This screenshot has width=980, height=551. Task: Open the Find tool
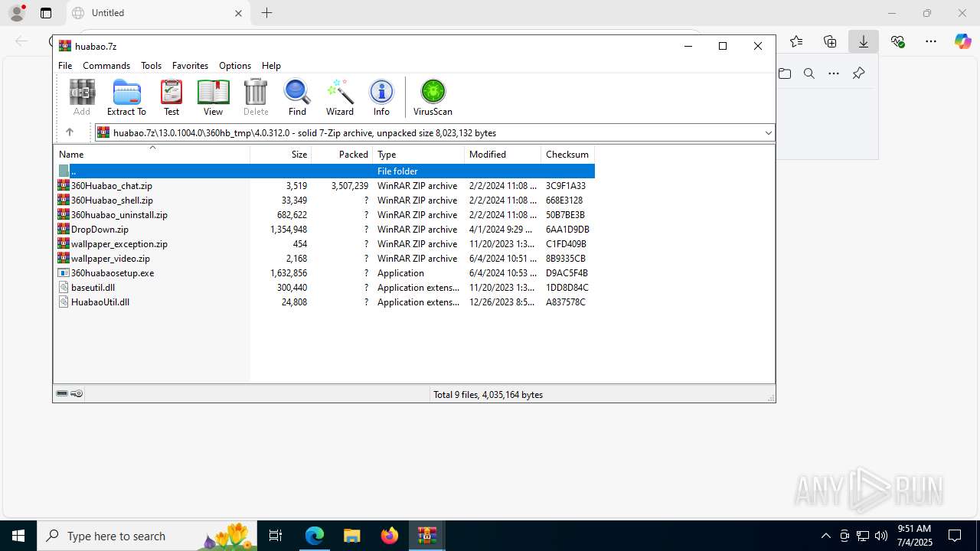click(297, 97)
